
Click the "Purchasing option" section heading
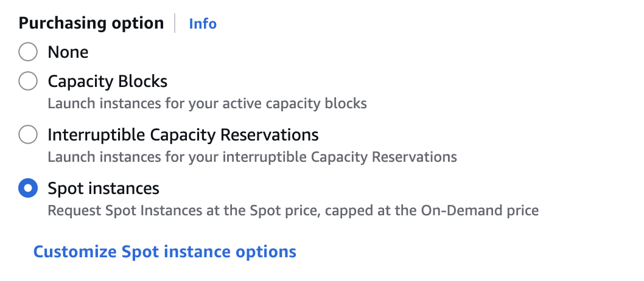point(91,24)
